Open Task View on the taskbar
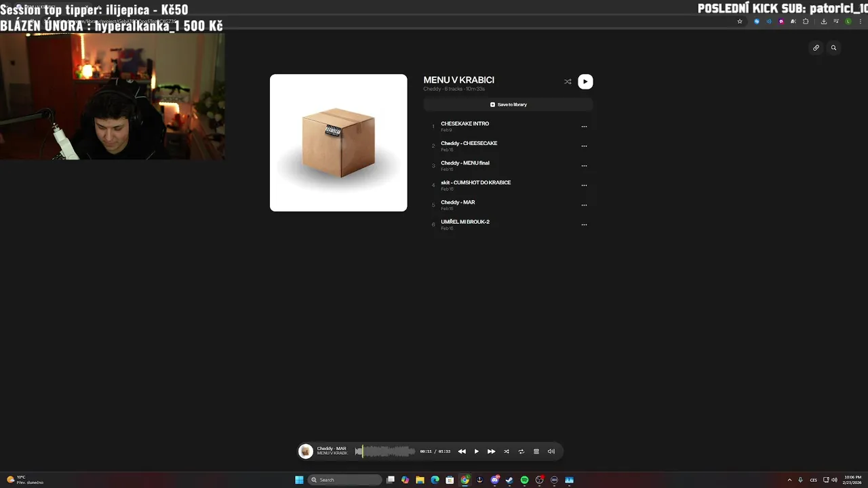The width and height of the screenshot is (868, 488). point(391,480)
